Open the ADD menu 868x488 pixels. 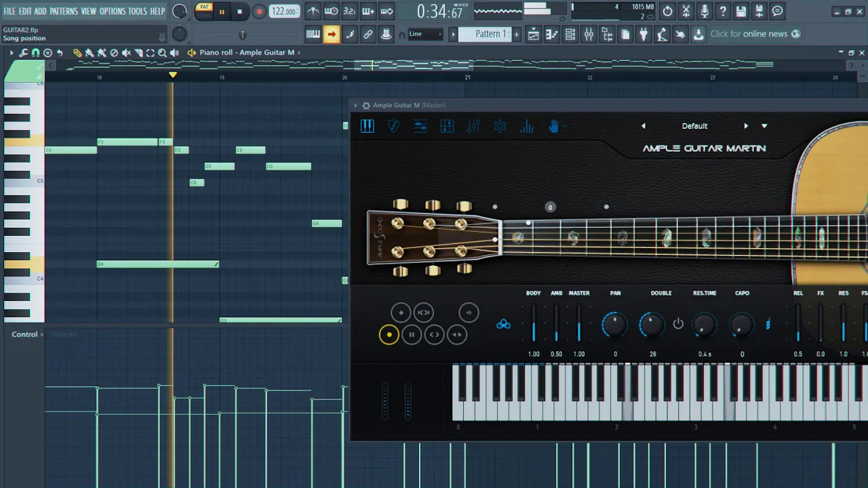[41, 12]
